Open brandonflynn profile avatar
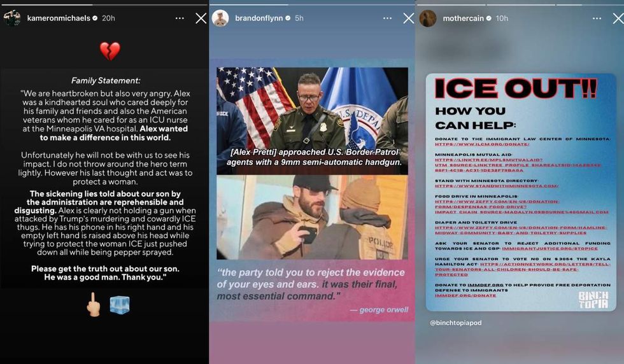This screenshot has height=364, width=624. tap(220, 18)
